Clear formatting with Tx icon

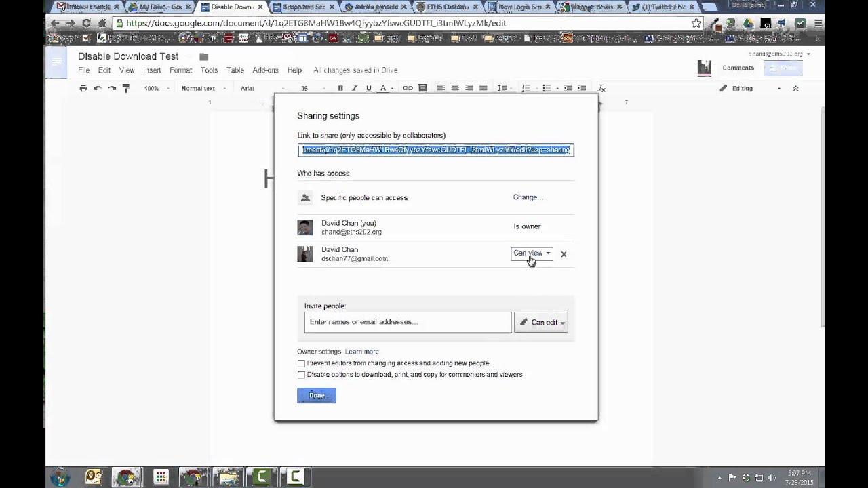601,88
